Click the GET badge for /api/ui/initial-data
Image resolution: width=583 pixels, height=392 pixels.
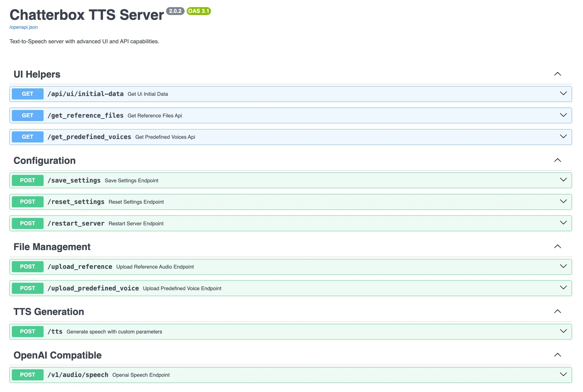(27, 94)
